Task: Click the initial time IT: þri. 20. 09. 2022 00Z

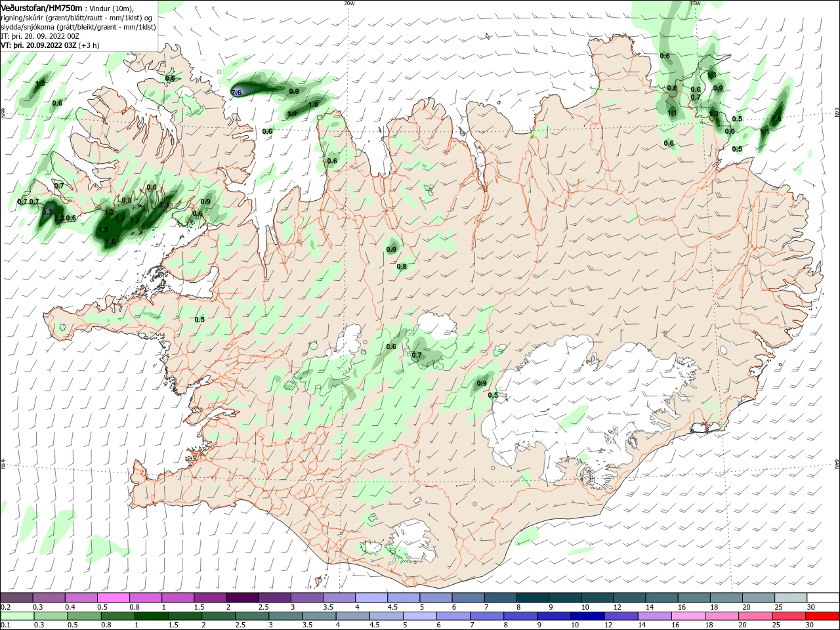Action: (x=40, y=36)
